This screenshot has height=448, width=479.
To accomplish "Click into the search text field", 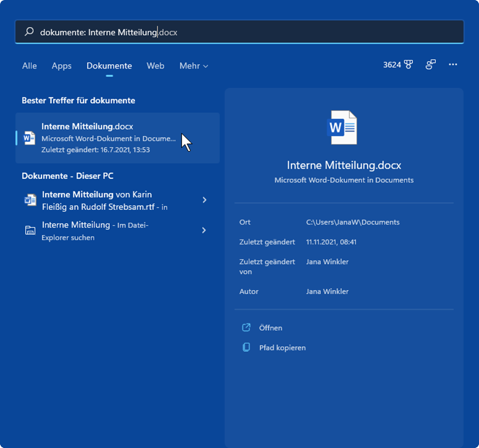I will point(247,32).
